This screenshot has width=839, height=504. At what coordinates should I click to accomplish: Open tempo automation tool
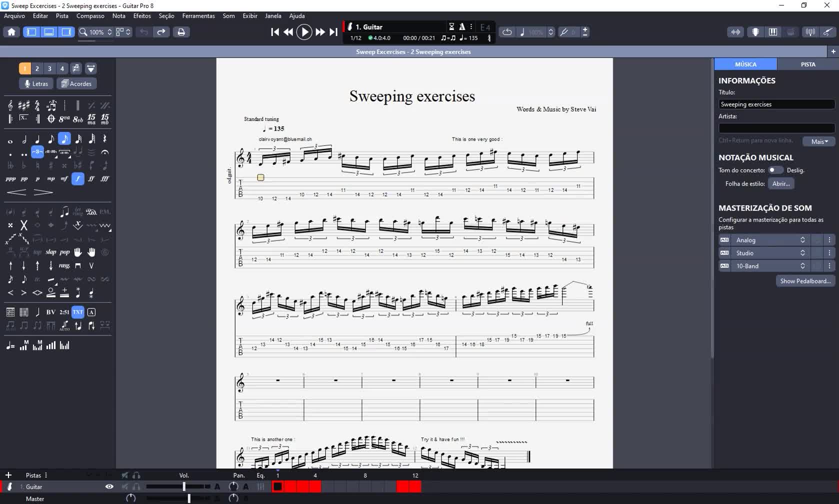pos(10,345)
